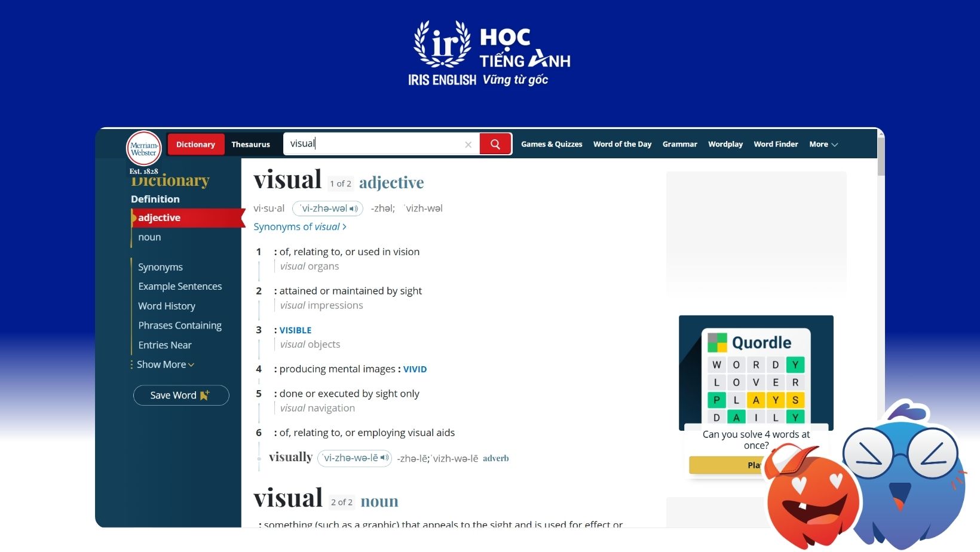Follow the VISIBLE cross-reference link
This screenshot has height=552, width=980.
point(295,330)
